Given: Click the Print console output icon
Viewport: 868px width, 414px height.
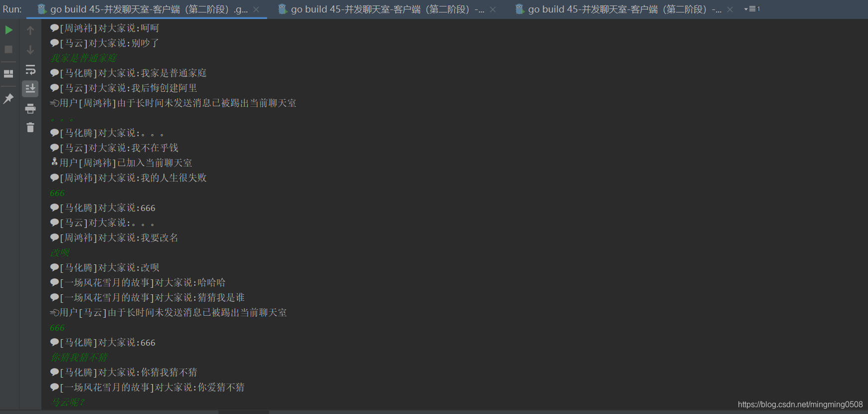Looking at the screenshot, I should pos(30,108).
